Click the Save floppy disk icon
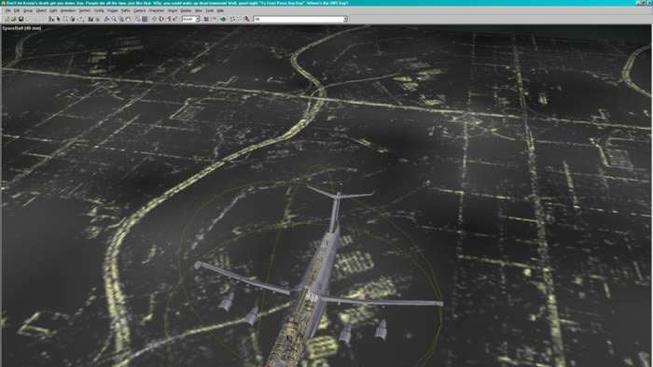The image size is (653, 367). (x=21, y=19)
